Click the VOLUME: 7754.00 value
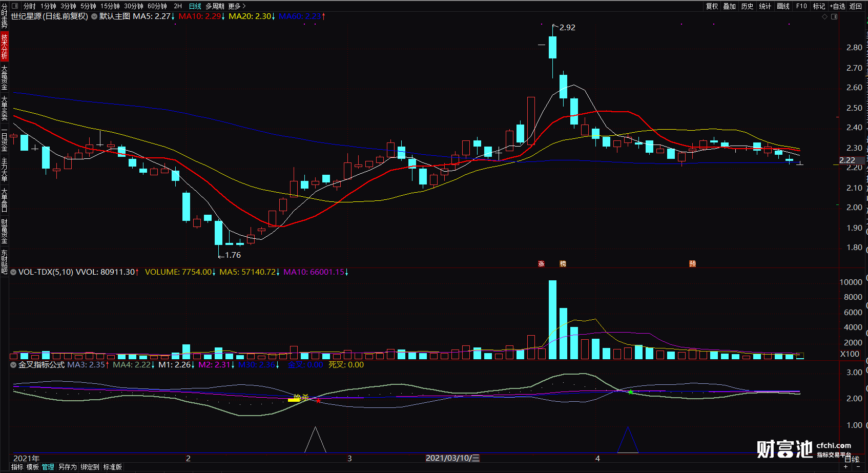Screen dimensions: 868x473 pyautogui.click(x=178, y=272)
